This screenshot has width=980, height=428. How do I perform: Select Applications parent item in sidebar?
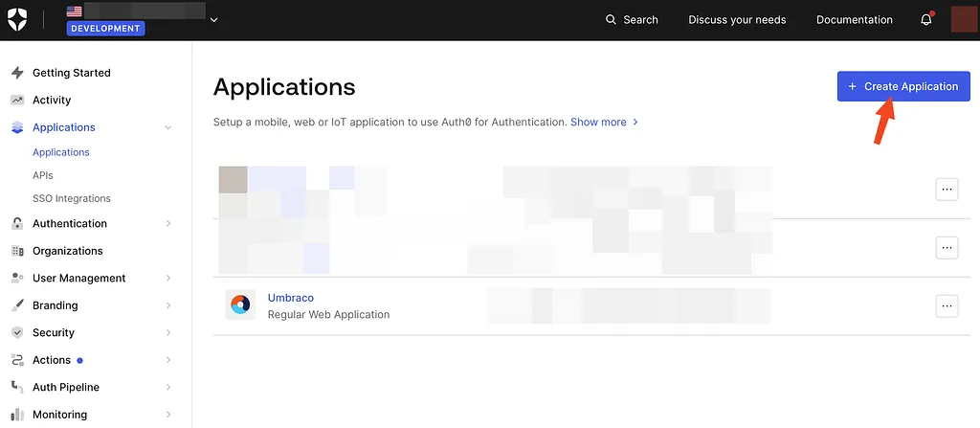64,127
